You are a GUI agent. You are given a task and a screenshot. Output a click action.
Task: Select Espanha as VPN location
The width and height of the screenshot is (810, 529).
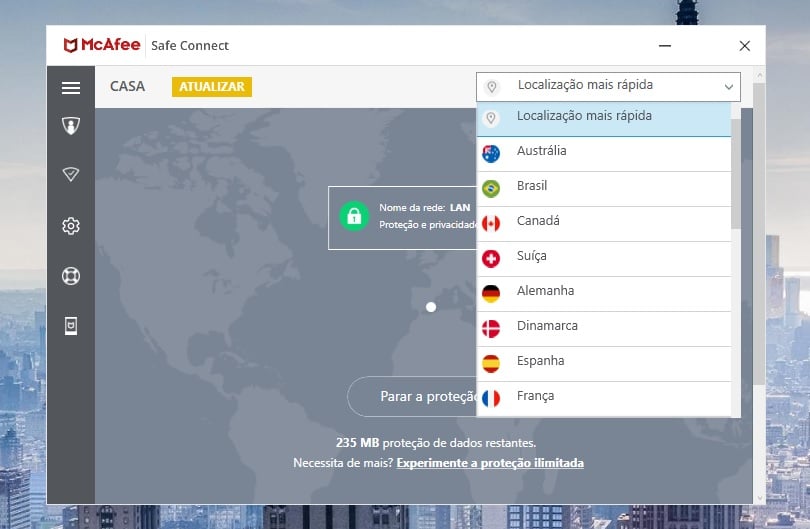(x=603, y=364)
